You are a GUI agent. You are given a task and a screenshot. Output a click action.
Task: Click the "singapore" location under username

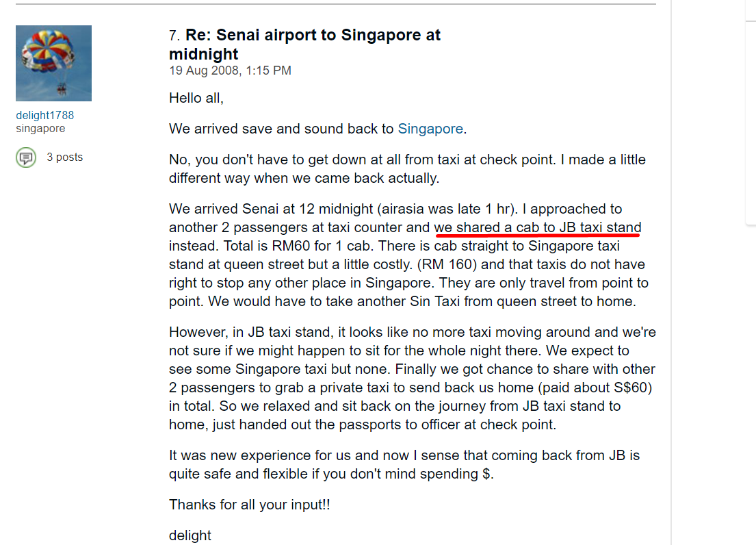point(40,129)
